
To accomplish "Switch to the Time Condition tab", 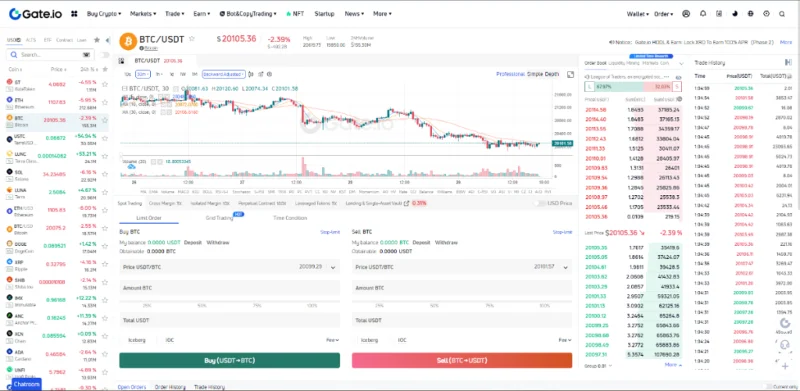I will click(290, 218).
